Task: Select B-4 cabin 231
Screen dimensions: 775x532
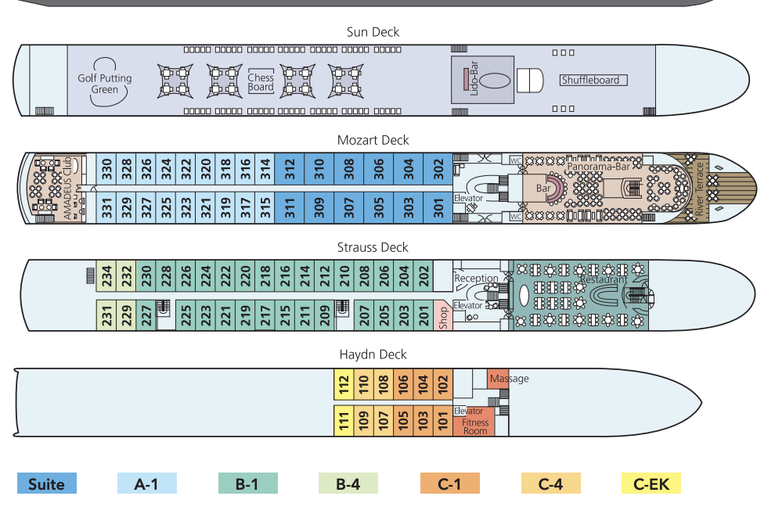Action: (x=106, y=315)
